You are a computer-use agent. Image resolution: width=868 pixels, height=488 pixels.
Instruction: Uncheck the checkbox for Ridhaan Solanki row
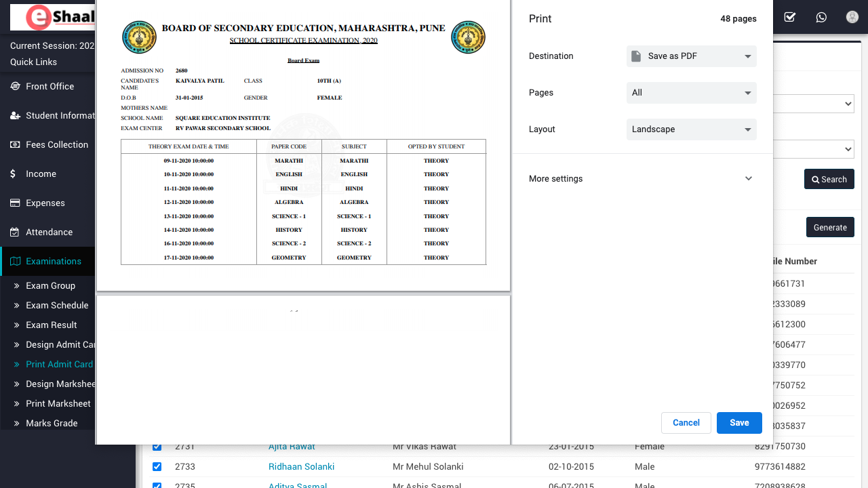click(x=157, y=467)
